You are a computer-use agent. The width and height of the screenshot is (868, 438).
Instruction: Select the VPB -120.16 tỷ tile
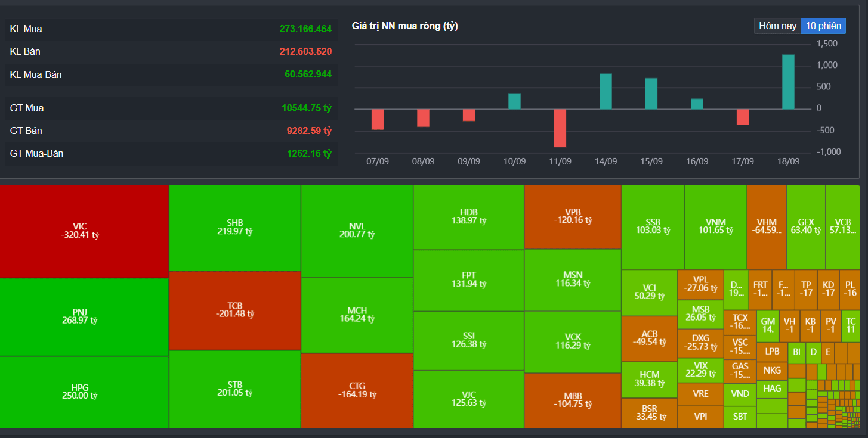(573, 217)
